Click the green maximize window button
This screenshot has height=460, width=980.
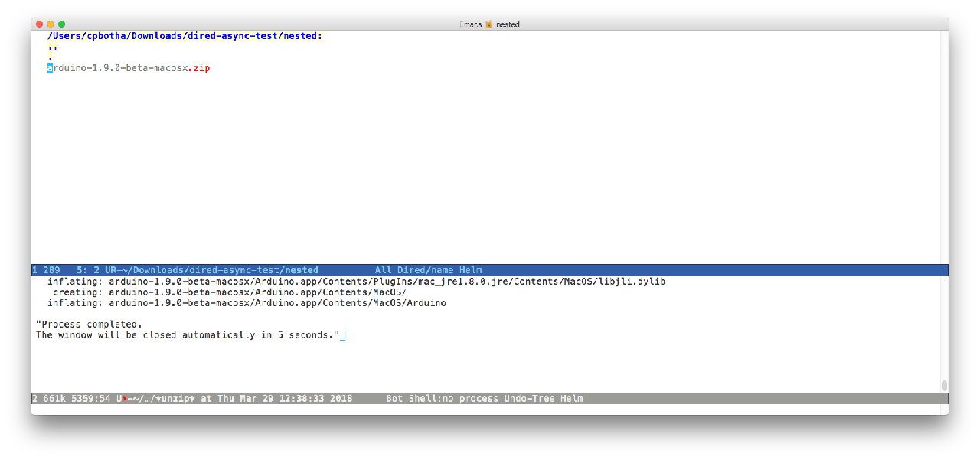coord(62,24)
